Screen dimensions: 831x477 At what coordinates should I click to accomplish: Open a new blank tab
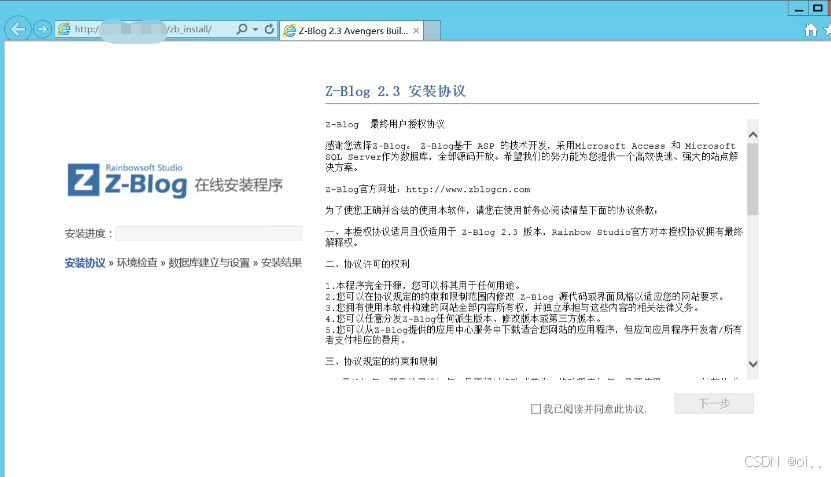click(432, 31)
